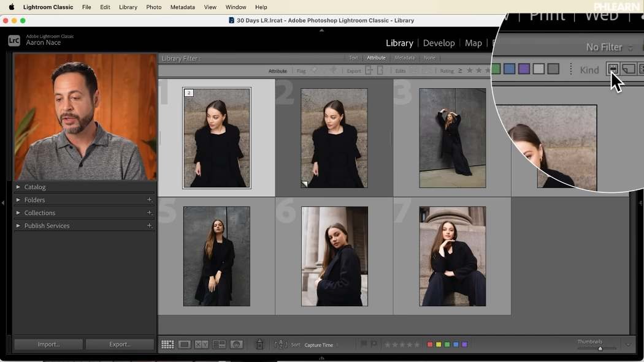Select Metadata filter tab in Library Filter
The height and width of the screenshot is (362, 644).
click(x=405, y=58)
